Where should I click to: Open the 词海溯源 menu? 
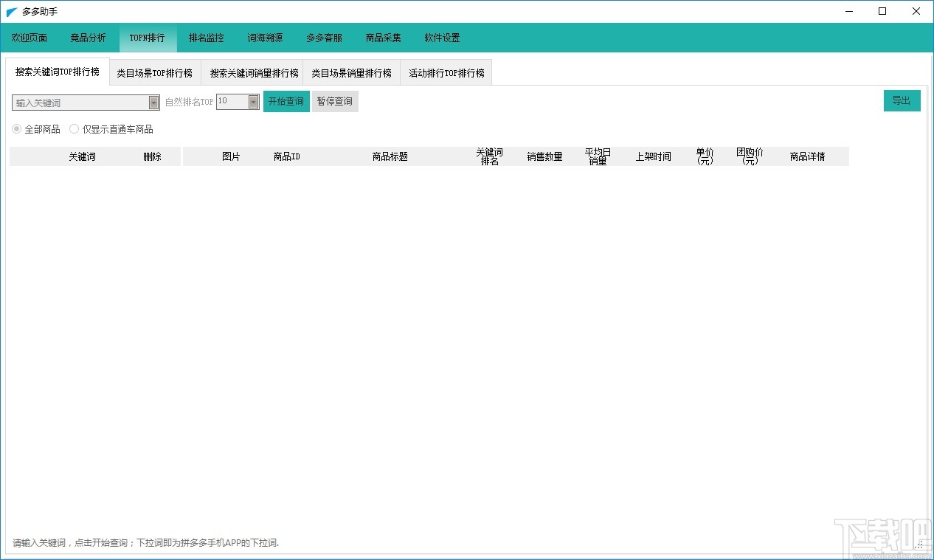pyautogui.click(x=266, y=38)
